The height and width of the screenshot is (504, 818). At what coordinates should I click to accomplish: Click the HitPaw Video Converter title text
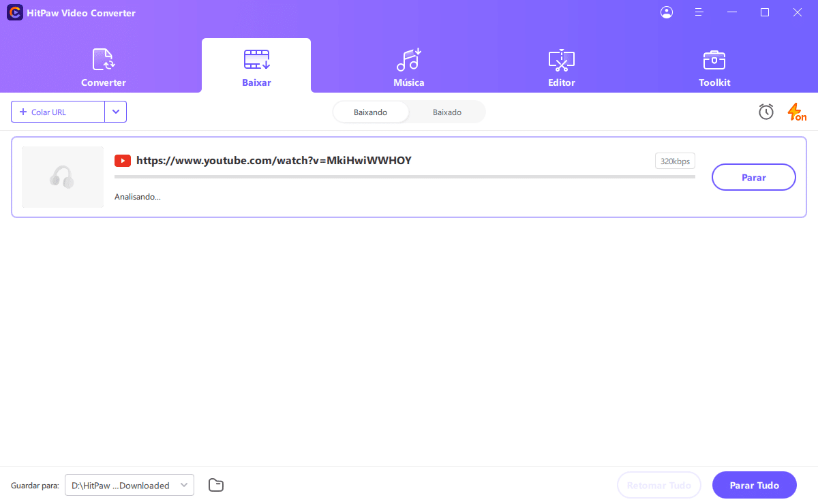pos(81,13)
